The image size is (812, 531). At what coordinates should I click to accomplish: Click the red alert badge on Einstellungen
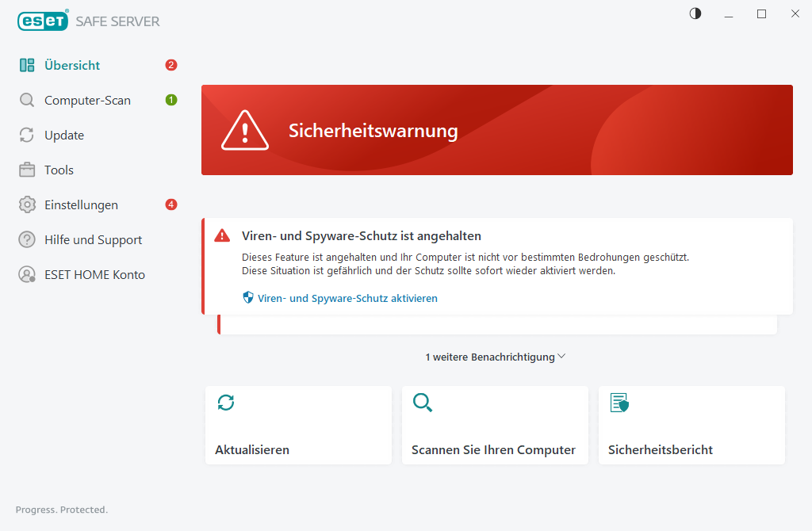170,204
